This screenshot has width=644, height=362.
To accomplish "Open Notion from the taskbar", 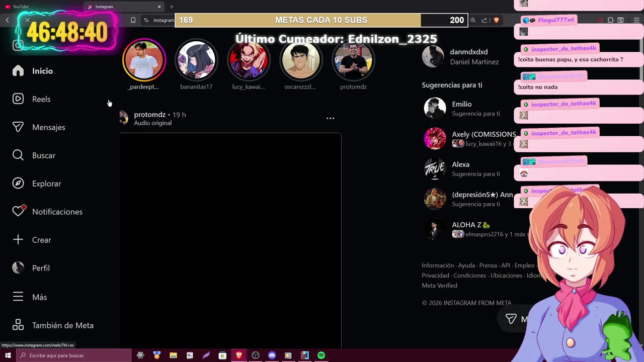I will point(190,355).
